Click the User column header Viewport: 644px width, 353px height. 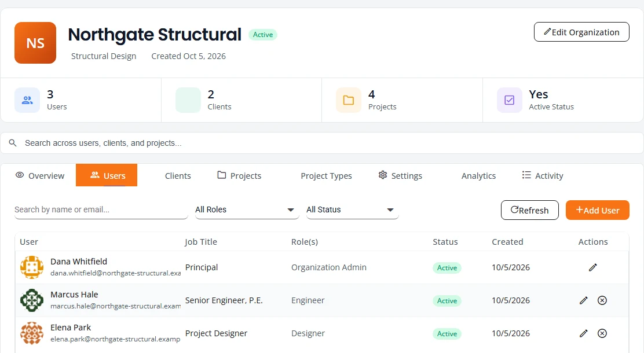[29, 242]
